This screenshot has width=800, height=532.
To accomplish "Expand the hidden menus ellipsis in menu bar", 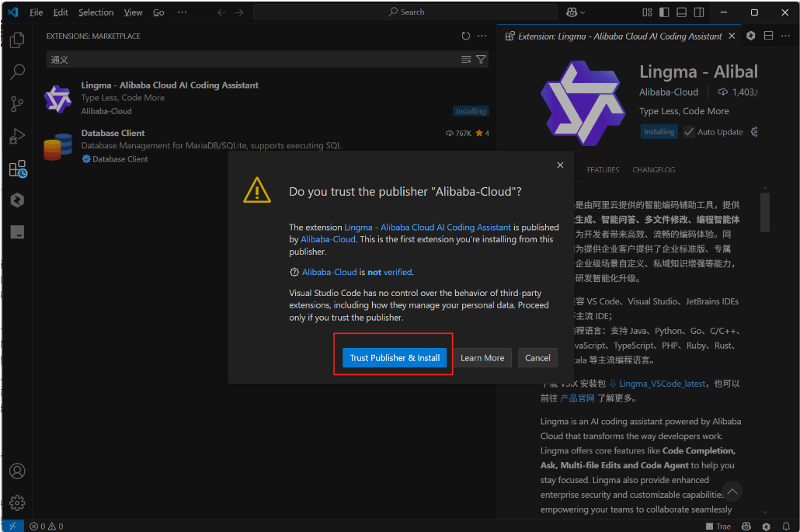I will tap(182, 12).
